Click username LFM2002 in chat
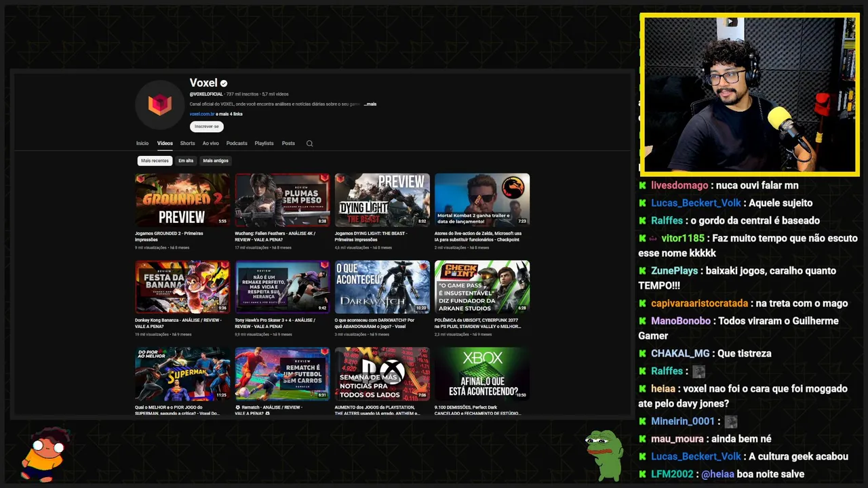This screenshot has width=868, height=488. (672, 474)
